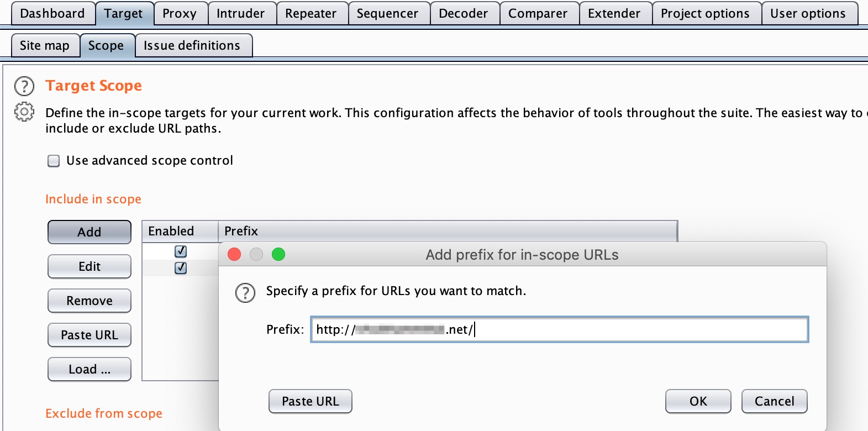Open the Project options tab
Screen dimensions: 868x431
pos(705,13)
